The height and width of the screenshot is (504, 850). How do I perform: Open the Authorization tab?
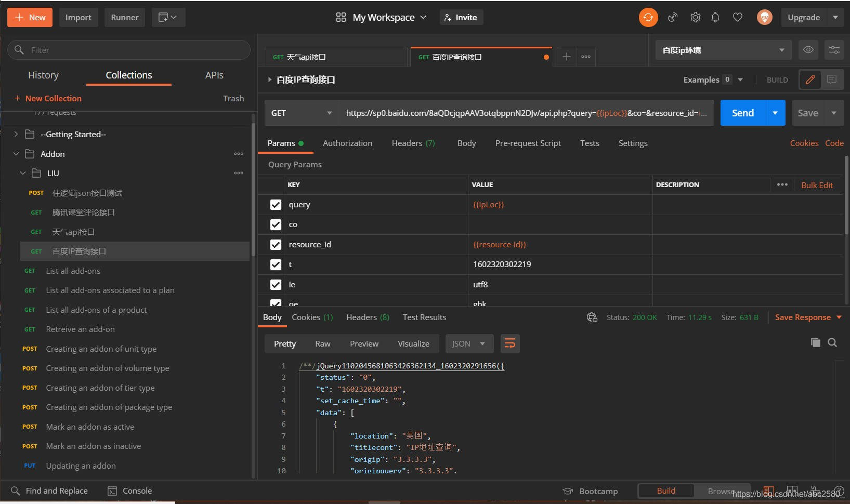[x=347, y=143]
